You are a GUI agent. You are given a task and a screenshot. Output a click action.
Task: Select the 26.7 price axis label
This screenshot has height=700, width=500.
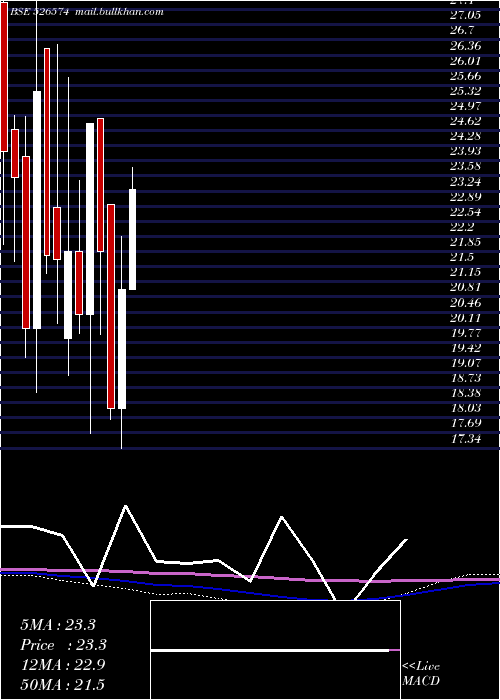(462, 30)
